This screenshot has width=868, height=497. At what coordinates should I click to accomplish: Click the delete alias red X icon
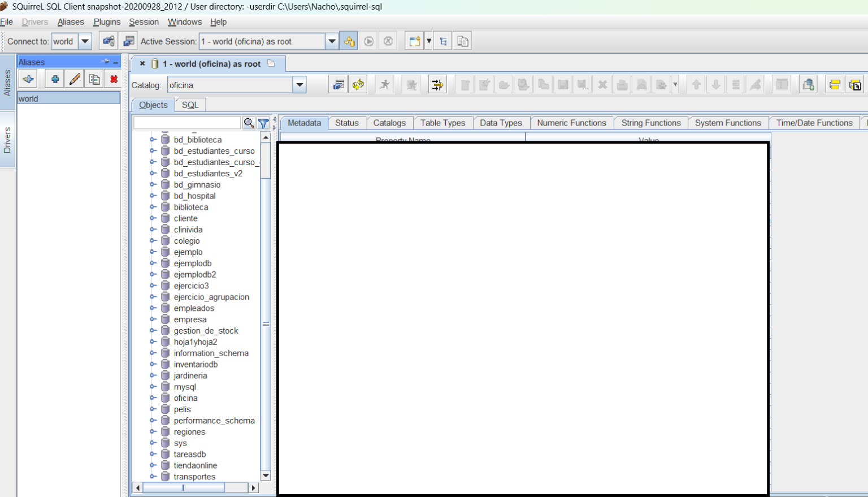(x=113, y=79)
